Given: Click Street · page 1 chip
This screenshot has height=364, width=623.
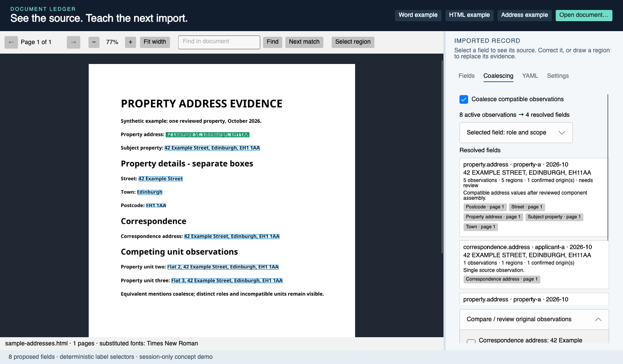Looking at the screenshot, I should click(527, 207).
